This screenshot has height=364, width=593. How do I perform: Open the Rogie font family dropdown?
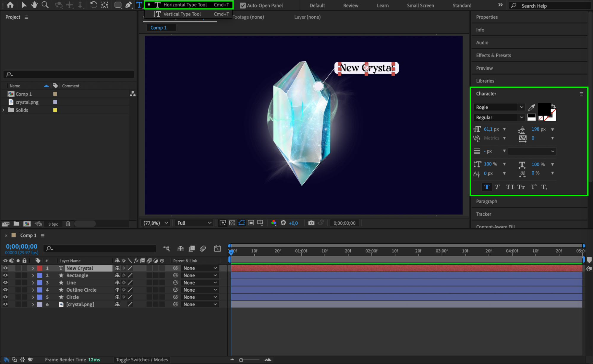click(x=500, y=107)
